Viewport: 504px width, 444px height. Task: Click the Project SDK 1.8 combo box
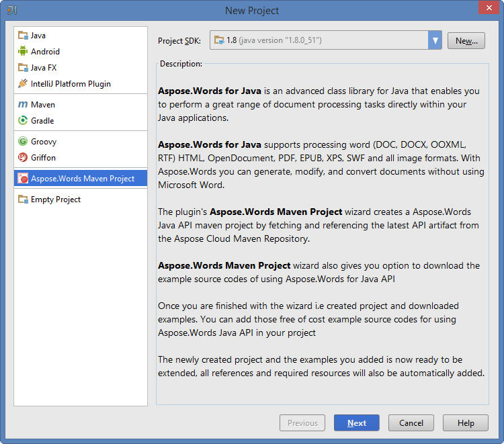tap(319, 40)
